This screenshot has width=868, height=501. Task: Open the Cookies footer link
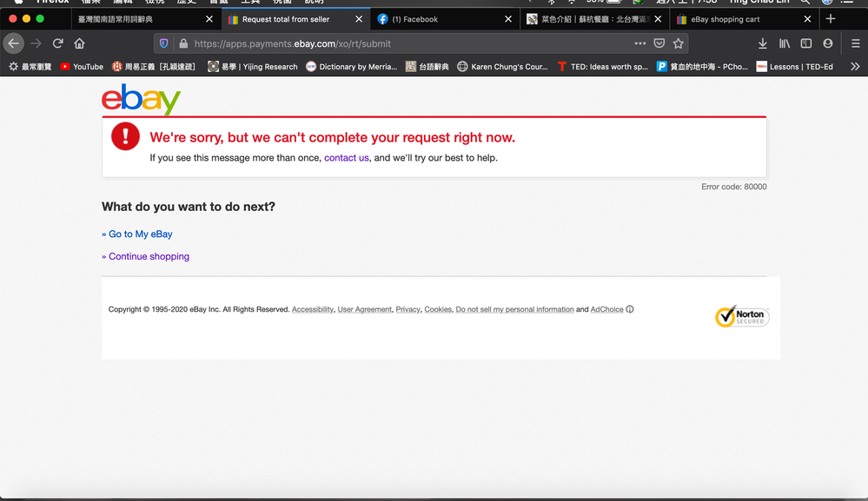coord(438,309)
